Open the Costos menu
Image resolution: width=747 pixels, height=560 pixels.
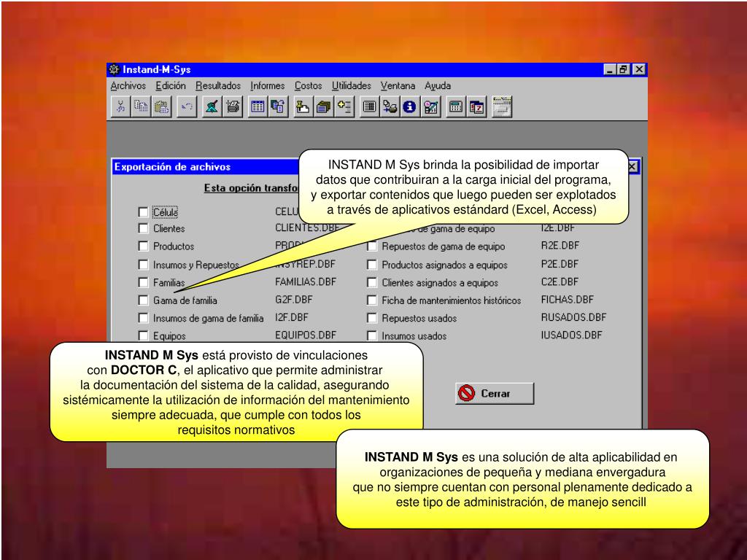click(309, 86)
